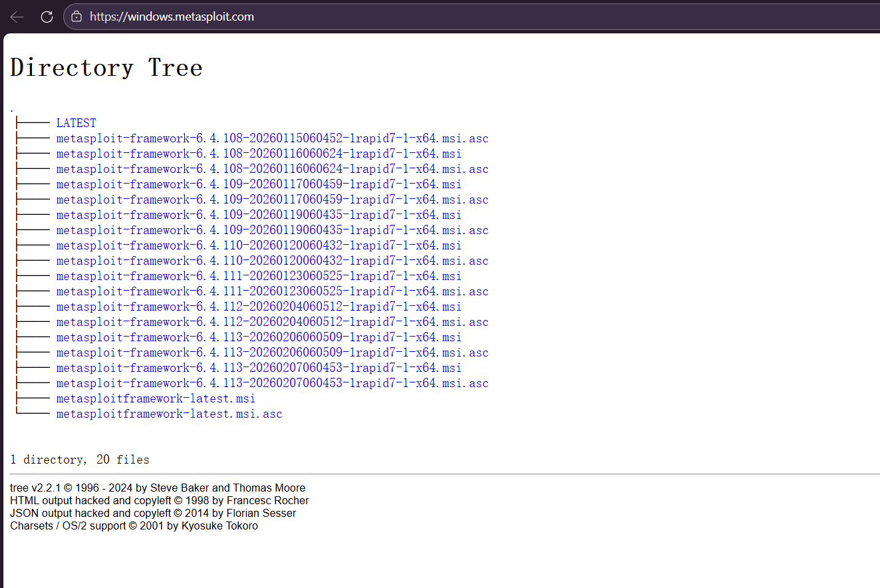Download metasploit-framework-6.4.113-20260206060509 x64.msi
This screenshot has height=588, width=880.
pos(259,337)
